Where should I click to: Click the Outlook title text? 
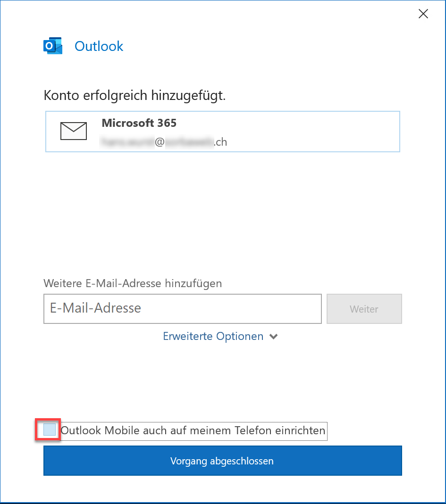[99, 46]
